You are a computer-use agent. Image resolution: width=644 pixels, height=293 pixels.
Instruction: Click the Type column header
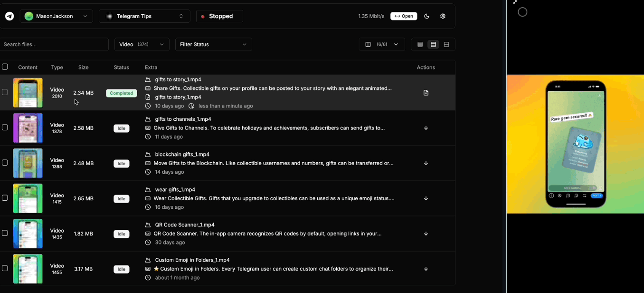pos(57,68)
